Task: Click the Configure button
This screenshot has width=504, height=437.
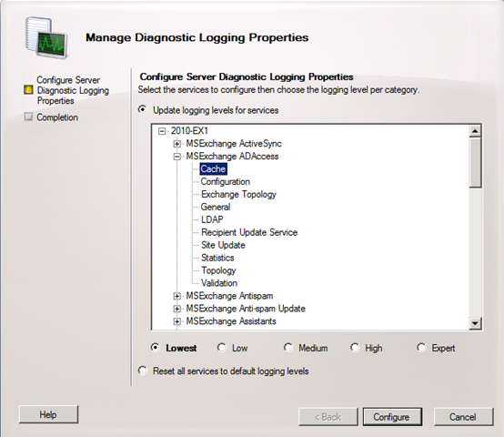Action: [392, 417]
